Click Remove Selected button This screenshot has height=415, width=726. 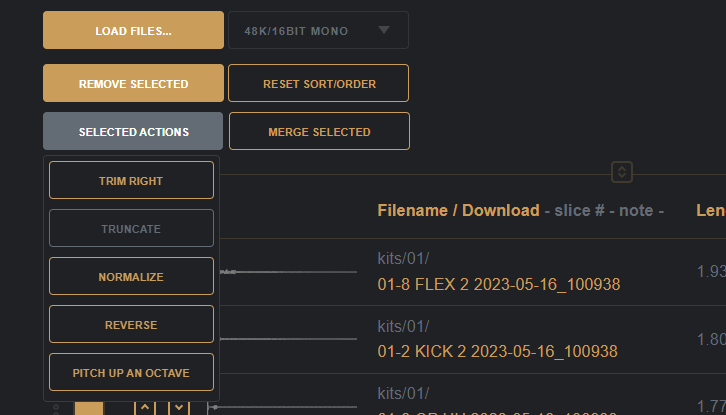133,84
